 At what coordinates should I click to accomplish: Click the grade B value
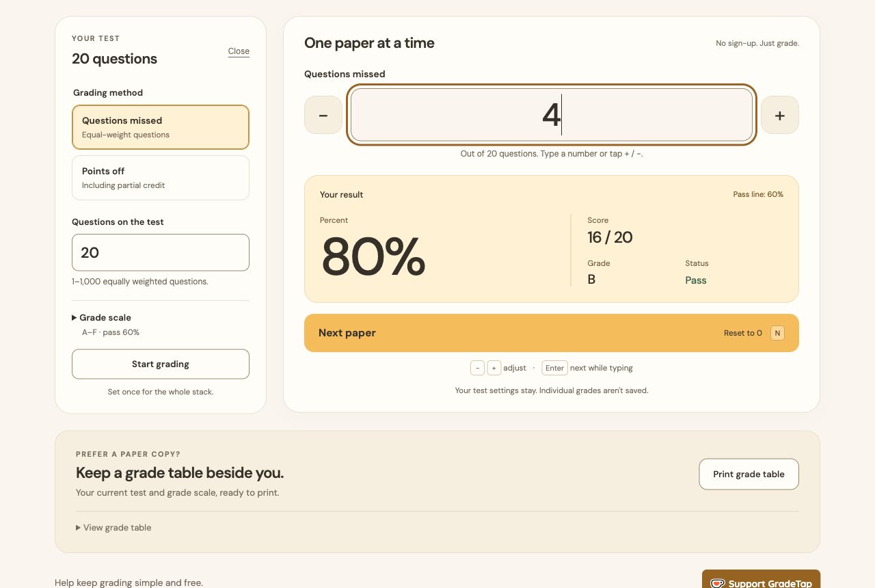591,280
